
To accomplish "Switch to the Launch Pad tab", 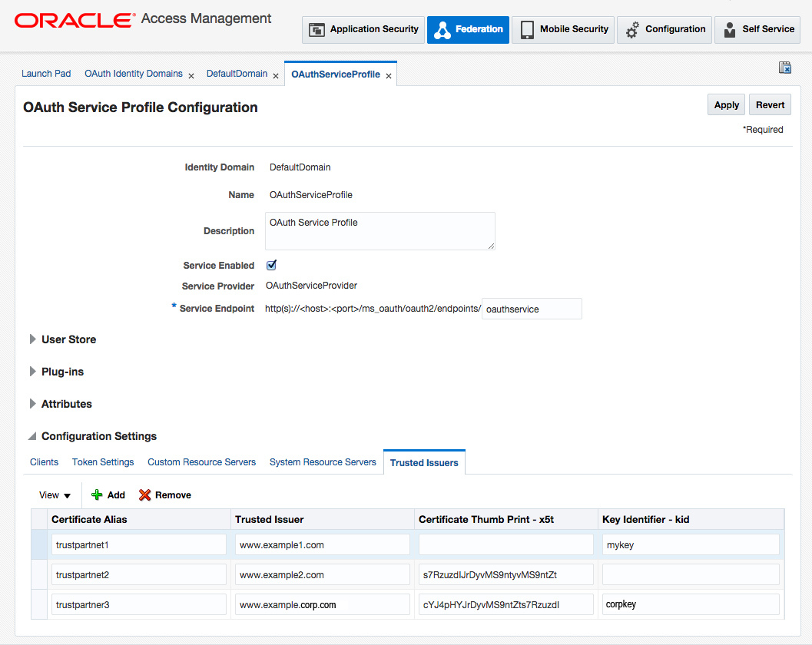I will 46,74.
